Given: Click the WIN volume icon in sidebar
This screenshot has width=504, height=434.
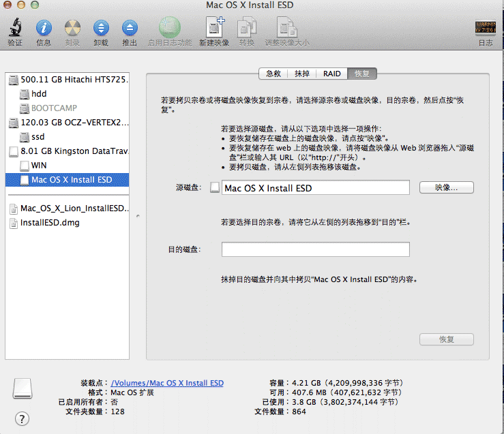Looking at the screenshot, I should click(x=25, y=166).
